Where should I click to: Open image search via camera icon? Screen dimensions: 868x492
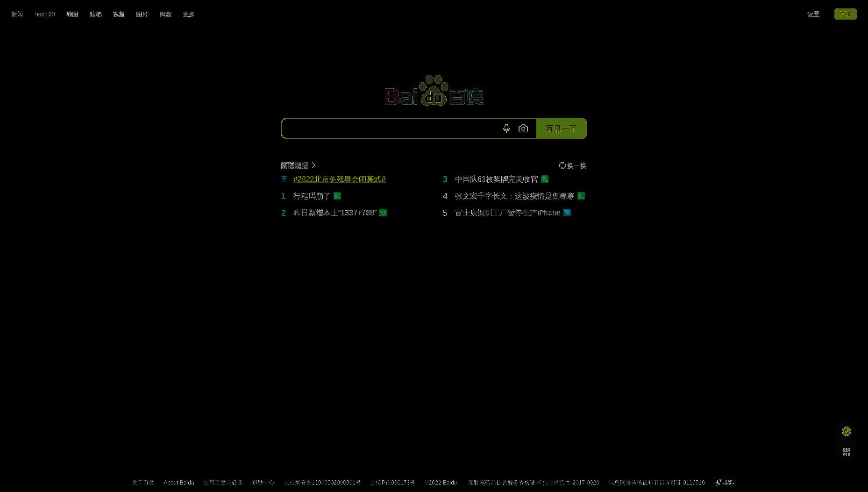pos(523,128)
